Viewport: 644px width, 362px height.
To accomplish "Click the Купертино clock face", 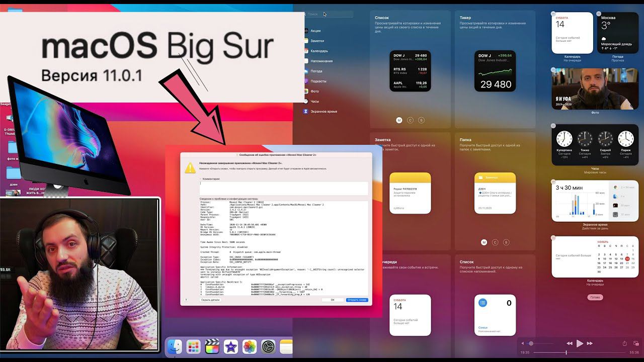I will click(564, 139).
